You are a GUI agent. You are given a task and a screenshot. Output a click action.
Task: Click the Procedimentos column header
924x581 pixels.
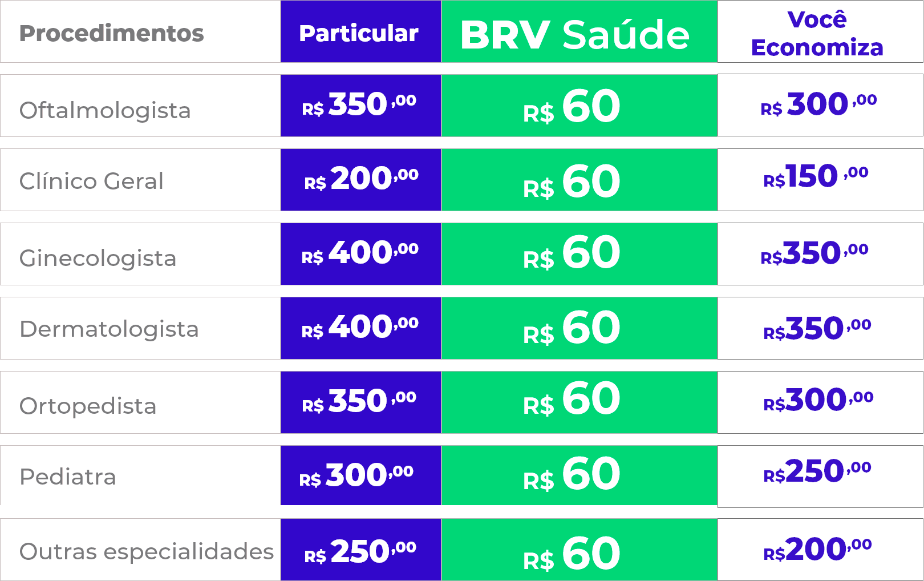tap(111, 33)
